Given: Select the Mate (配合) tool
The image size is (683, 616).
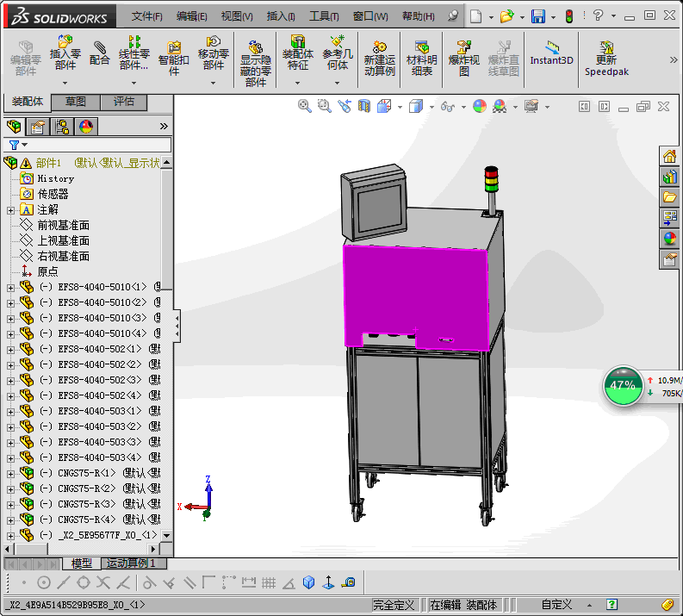Looking at the screenshot, I should coord(99,53).
